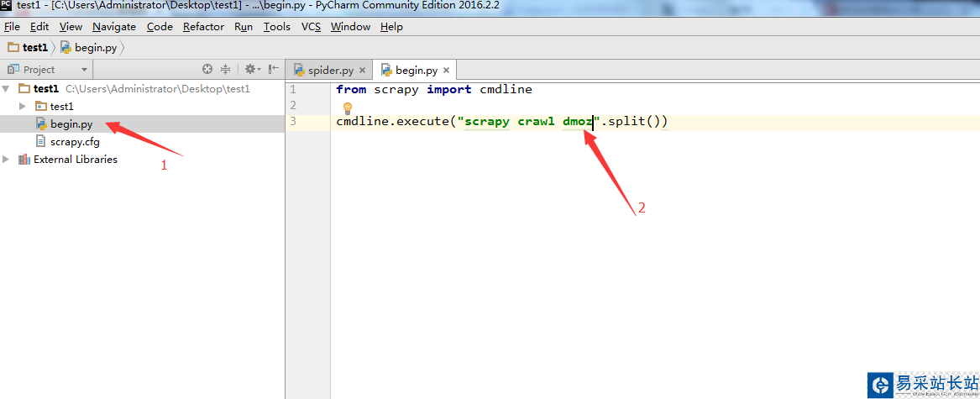Click '.split()' on line 3

click(630, 121)
